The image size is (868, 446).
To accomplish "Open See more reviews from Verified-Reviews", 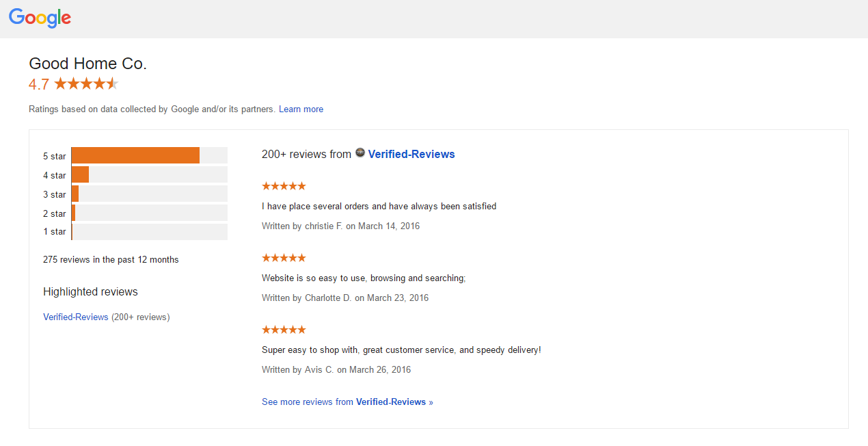I will [347, 402].
